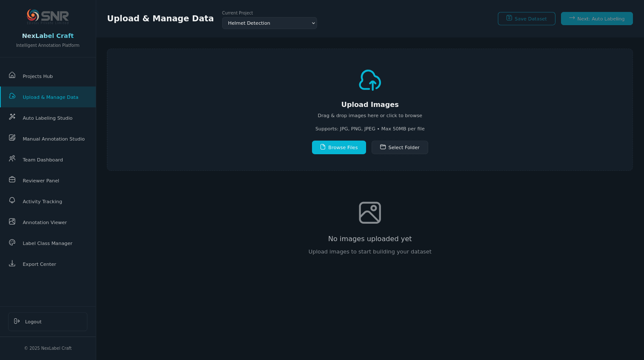Click the Projects Hub home icon
Viewport: 644px width, 360px height.
tap(12, 75)
